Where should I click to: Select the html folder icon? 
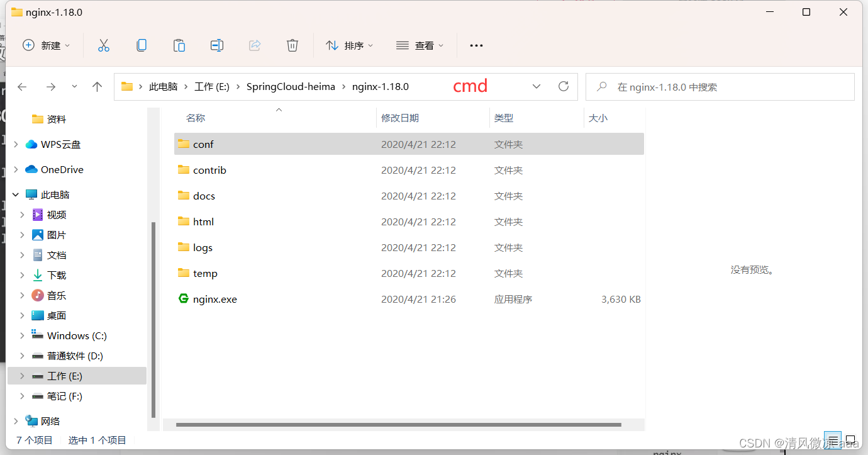[184, 222]
